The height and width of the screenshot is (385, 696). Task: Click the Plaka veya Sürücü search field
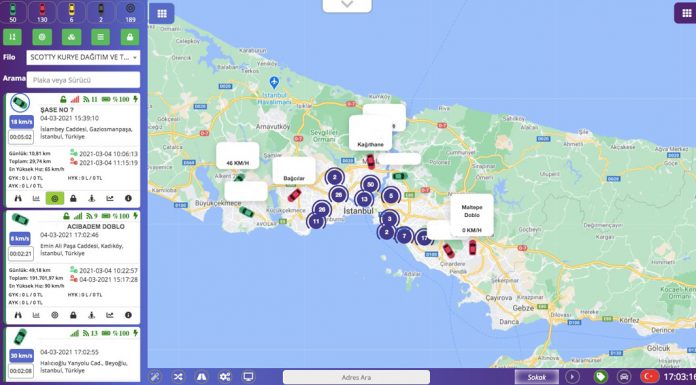(83, 80)
